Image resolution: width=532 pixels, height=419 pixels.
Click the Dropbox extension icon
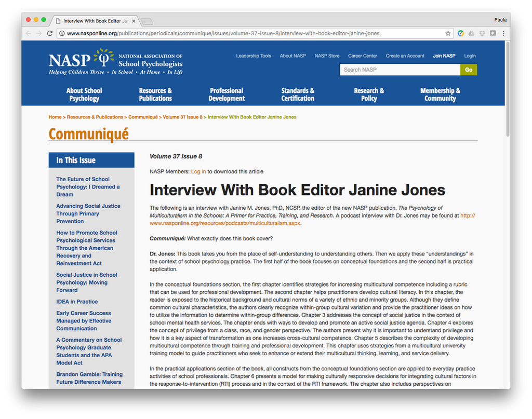(x=482, y=33)
